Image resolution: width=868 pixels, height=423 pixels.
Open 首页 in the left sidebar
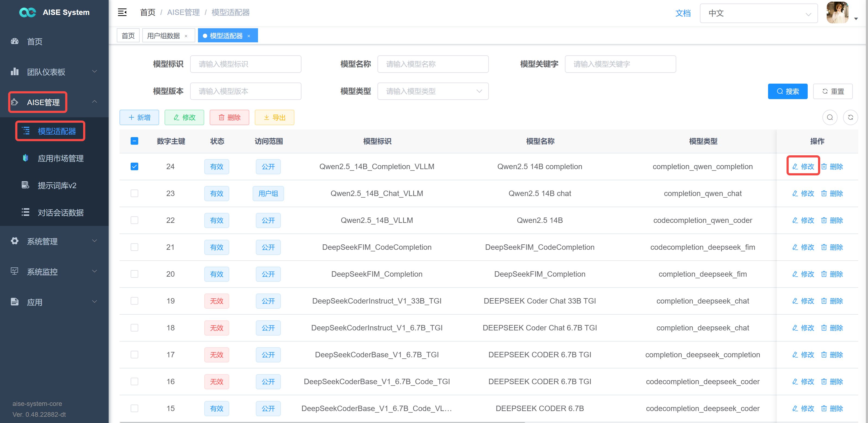(34, 42)
